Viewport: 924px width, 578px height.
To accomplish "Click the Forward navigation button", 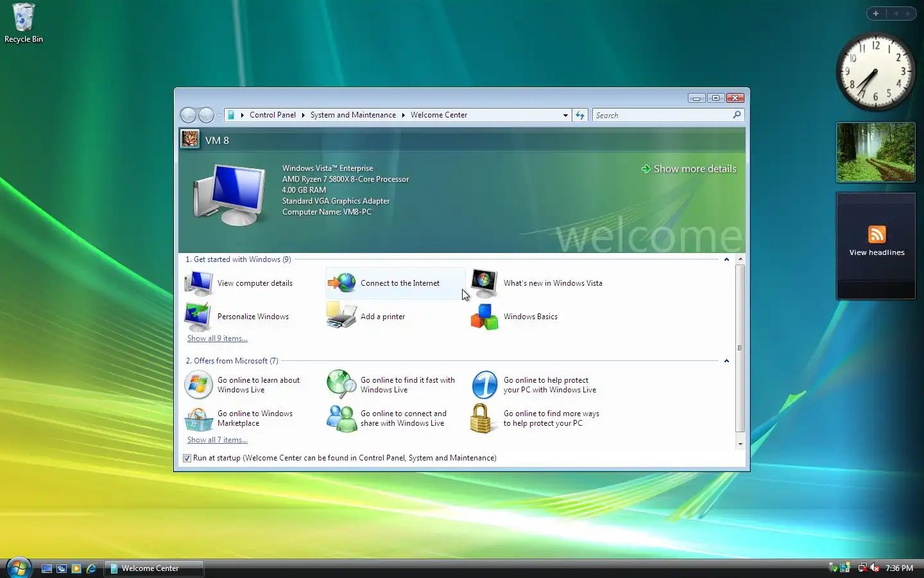I will (206, 115).
